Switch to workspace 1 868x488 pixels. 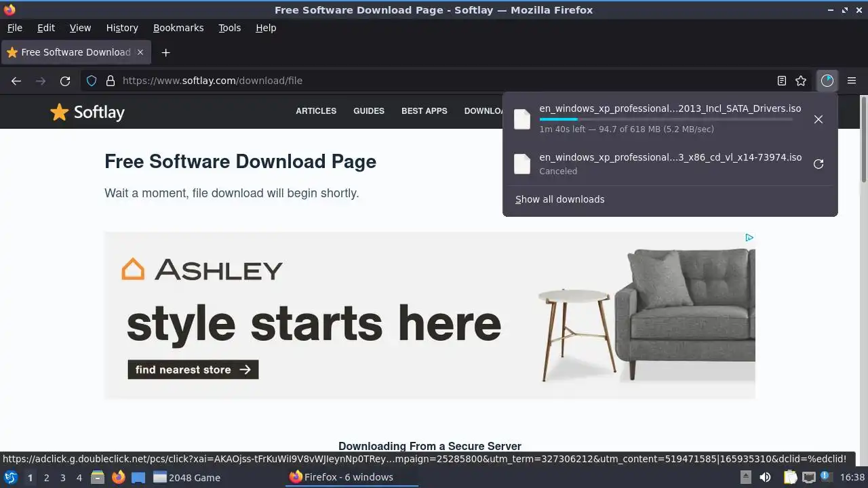[30, 477]
